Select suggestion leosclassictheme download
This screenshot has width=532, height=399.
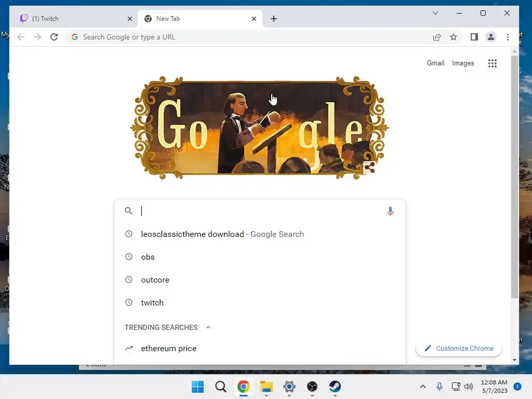pyautogui.click(x=260, y=234)
